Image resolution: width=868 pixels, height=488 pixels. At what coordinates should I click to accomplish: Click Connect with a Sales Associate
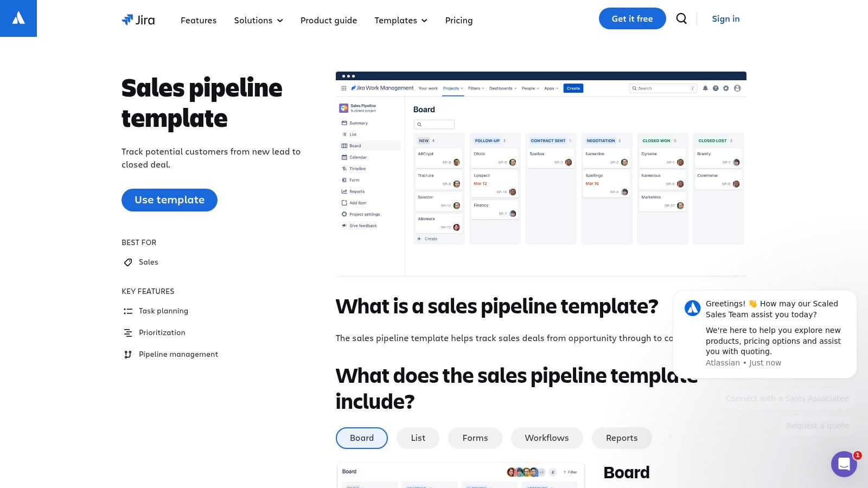coord(787,399)
